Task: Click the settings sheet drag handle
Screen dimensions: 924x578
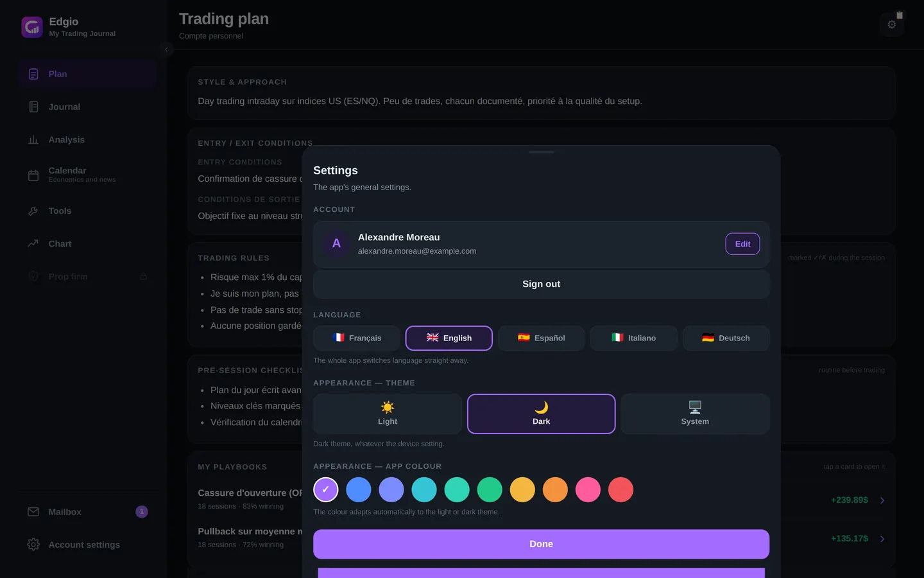Action: click(x=541, y=152)
